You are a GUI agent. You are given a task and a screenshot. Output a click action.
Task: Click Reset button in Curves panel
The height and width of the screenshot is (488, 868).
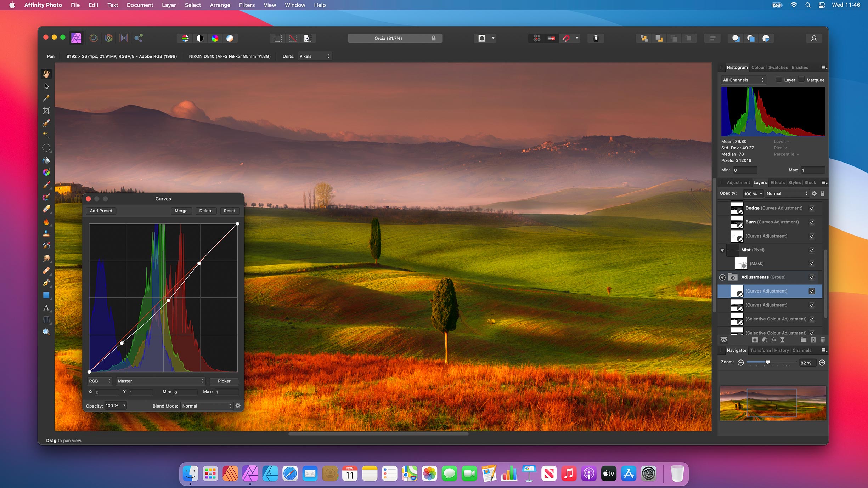(229, 211)
